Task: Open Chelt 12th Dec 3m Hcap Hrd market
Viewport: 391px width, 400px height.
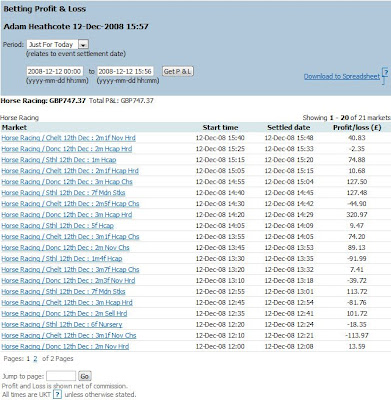Action: pos(67,303)
